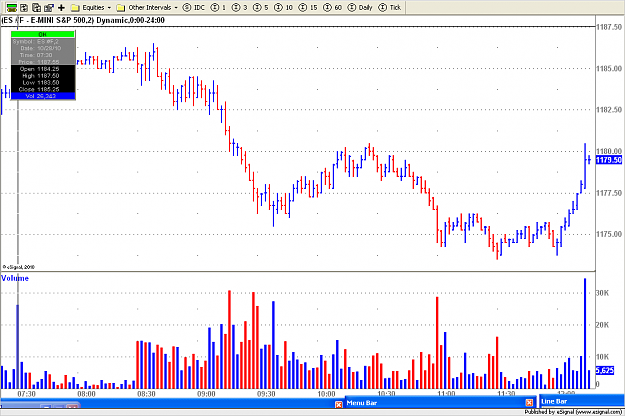625x416 pixels.
Task: Click the 07:30 time axis label
Action: pyautogui.click(x=26, y=394)
